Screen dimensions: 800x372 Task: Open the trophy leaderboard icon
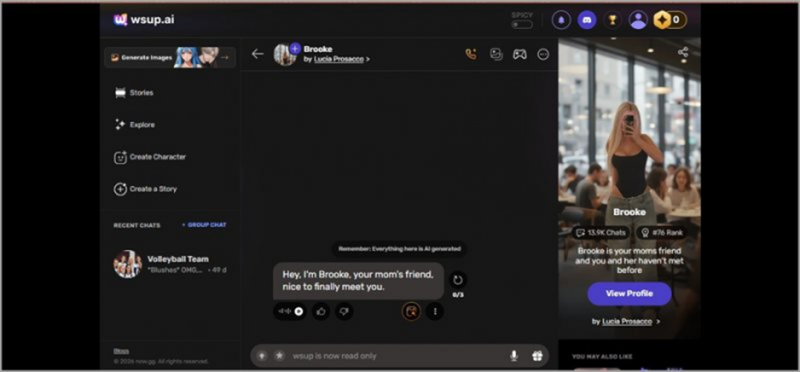pos(612,20)
